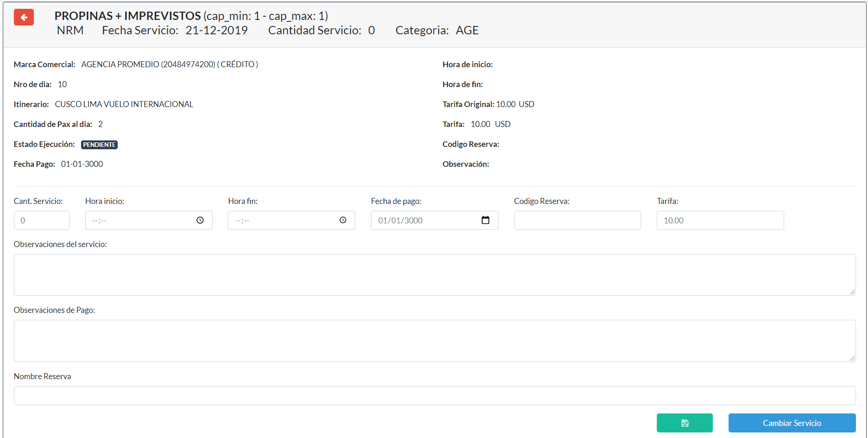
Task: Click the green save icon button
Action: point(684,423)
